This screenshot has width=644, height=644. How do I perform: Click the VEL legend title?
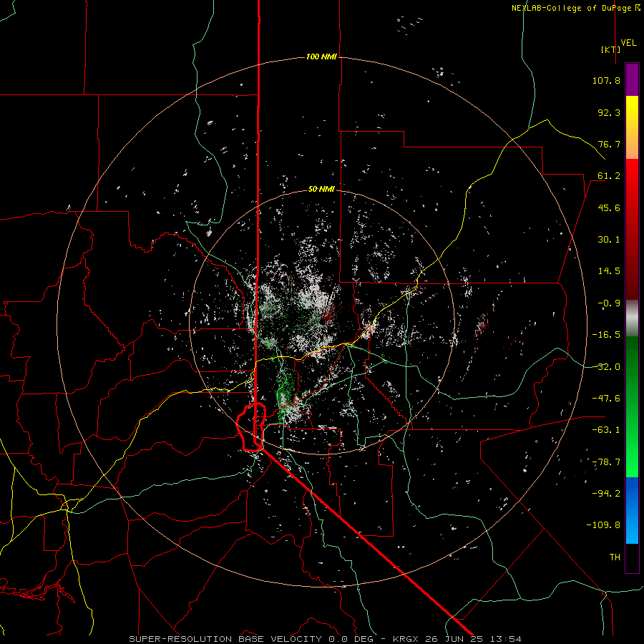pyautogui.click(x=628, y=43)
